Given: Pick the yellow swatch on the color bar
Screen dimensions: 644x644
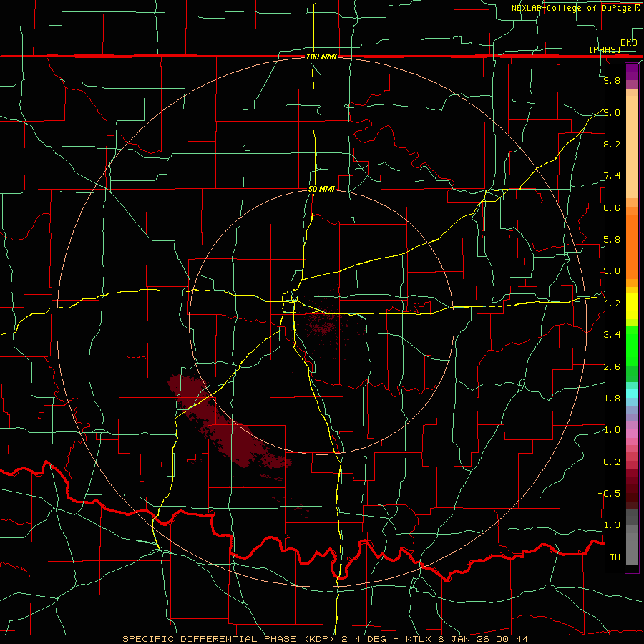Looking at the screenshot, I should [x=632, y=306].
